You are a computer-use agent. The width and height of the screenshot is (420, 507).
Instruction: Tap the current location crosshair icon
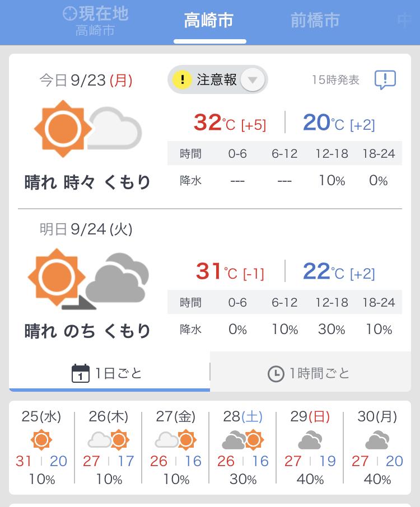pyautogui.click(x=70, y=13)
